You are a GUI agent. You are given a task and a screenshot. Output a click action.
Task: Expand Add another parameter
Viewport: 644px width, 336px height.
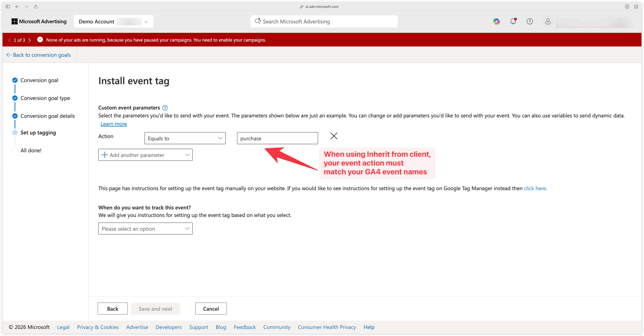[x=145, y=155]
